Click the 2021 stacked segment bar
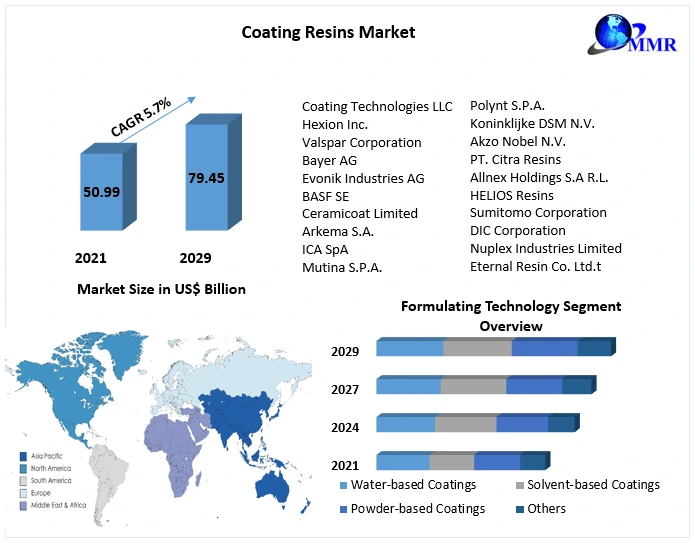This screenshot has width=695, height=543. (x=463, y=461)
